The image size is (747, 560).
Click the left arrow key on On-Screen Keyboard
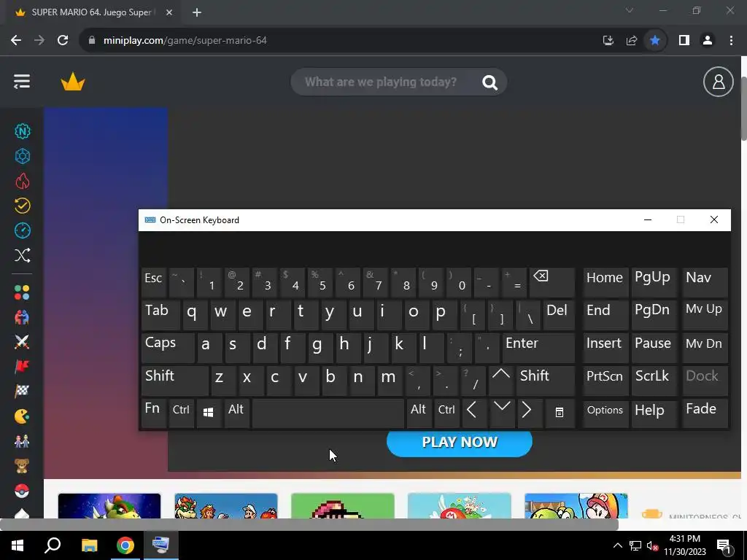click(x=474, y=413)
